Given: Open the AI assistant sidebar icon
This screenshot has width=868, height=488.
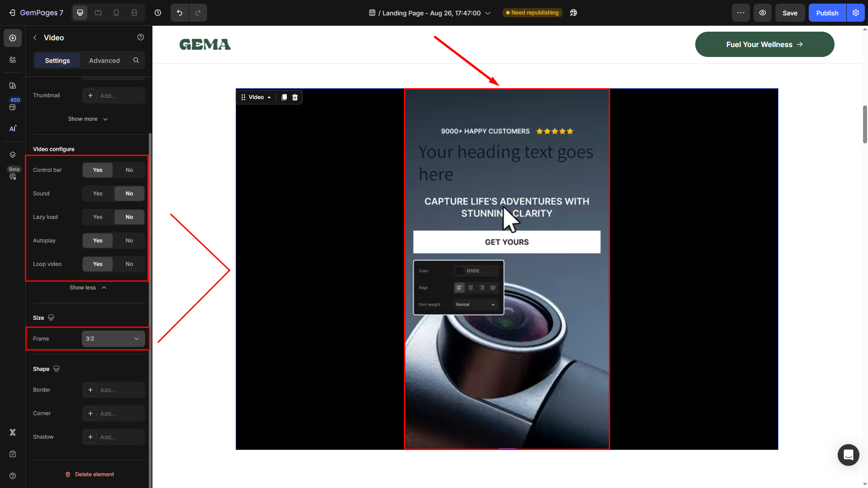Looking at the screenshot, I should tap(13, 128).
